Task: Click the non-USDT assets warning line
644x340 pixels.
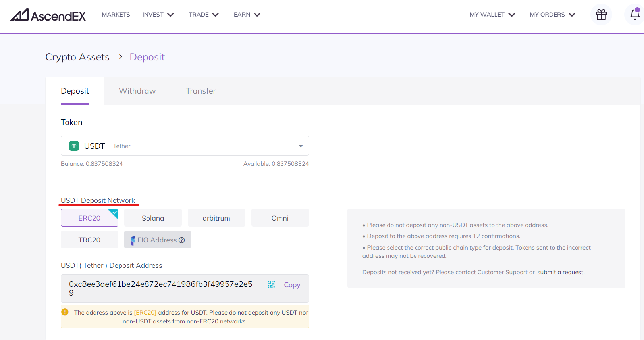Action: [455, 225]
